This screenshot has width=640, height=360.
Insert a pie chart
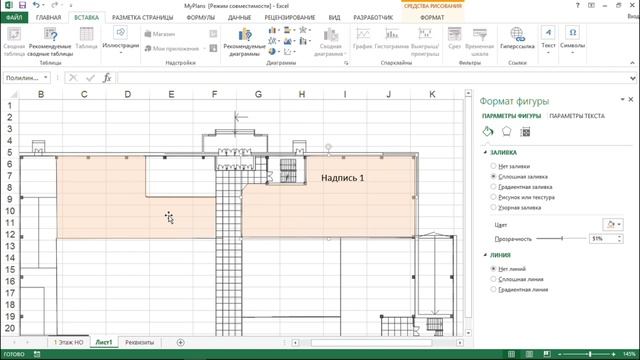click(273, 51)
